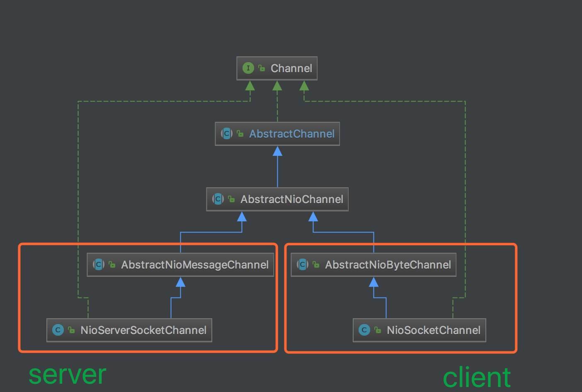Click the visibility lock icon beside Channel
This screenshot has height=392, width=582.
[x=262, y=68]
